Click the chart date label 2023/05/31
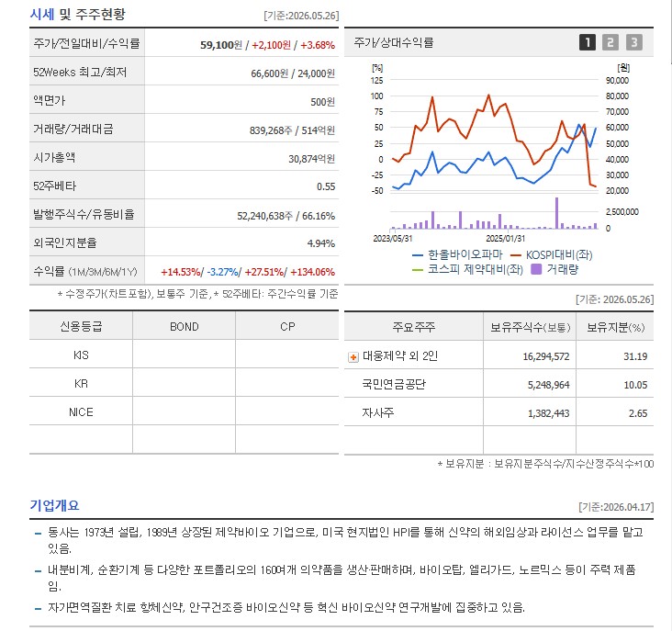The height and width of the screenshot is (631, 672). pos(393,238)
